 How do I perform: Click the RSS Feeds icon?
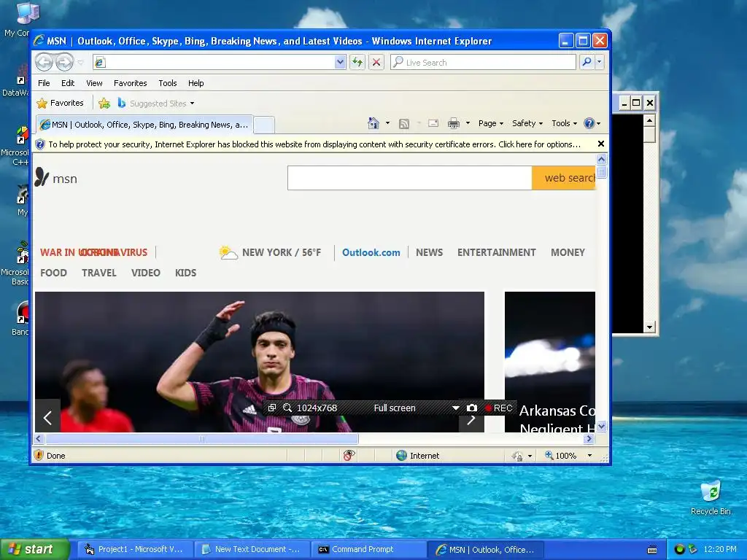[x=404, y=123]
